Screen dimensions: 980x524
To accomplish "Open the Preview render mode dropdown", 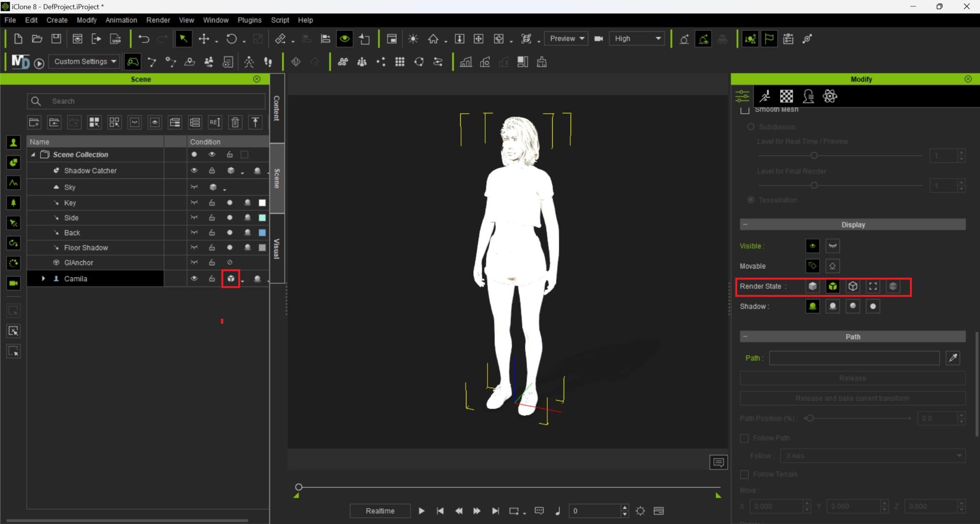I will [x=567, y=39].
